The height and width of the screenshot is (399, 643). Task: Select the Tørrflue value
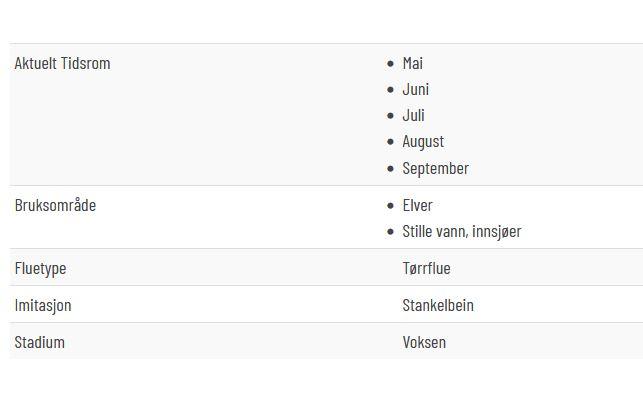tap(426, 269)
